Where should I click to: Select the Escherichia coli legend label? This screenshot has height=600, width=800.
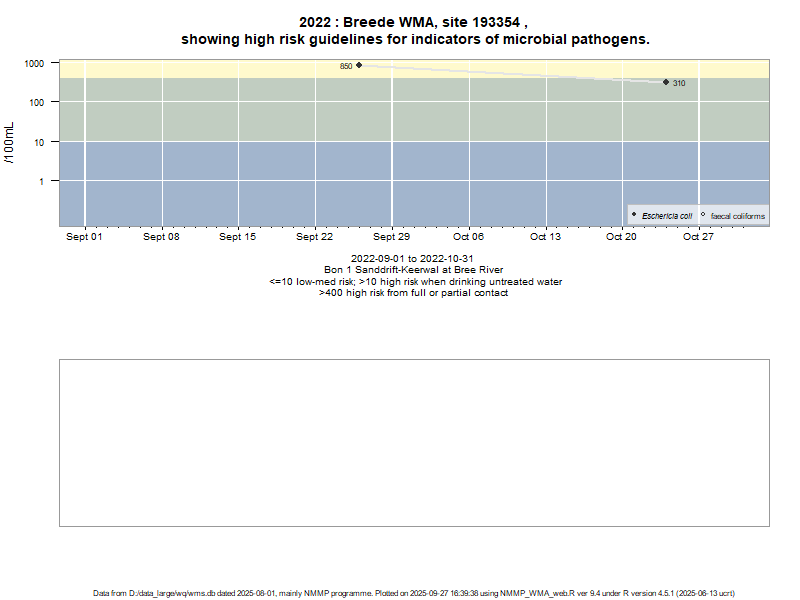(667, 216)
